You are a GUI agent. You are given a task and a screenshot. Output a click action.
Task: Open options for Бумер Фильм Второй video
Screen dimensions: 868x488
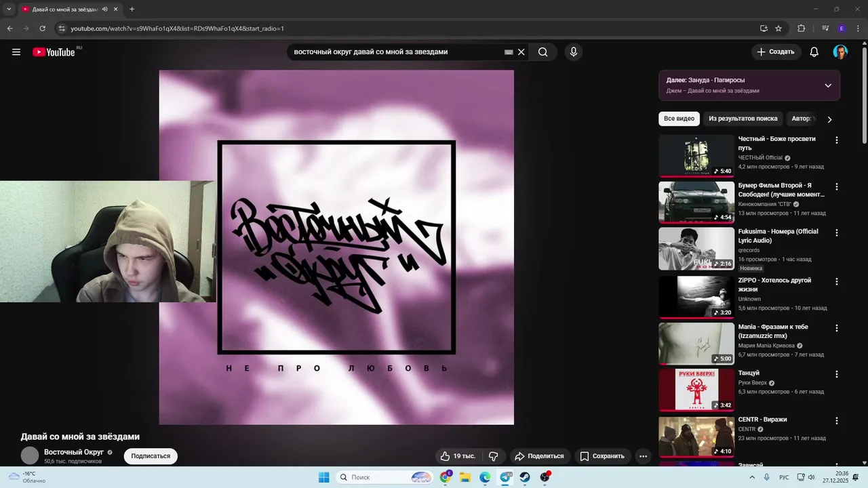click(x=836, y=186)
